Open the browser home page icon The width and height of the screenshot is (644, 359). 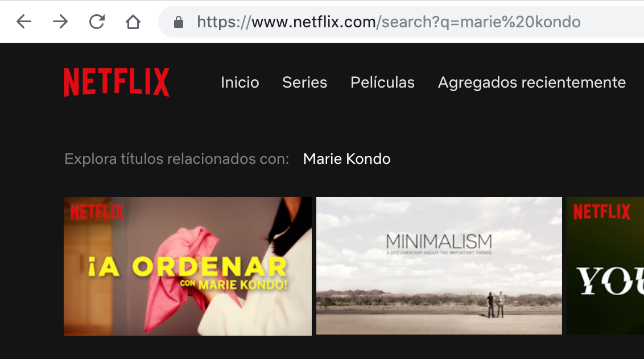133,22
